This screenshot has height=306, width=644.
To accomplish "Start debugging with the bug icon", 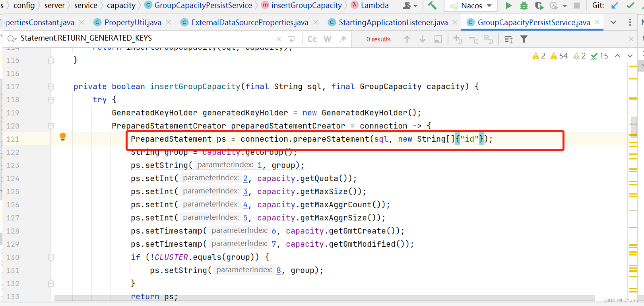I will click(x=524, y=6).
